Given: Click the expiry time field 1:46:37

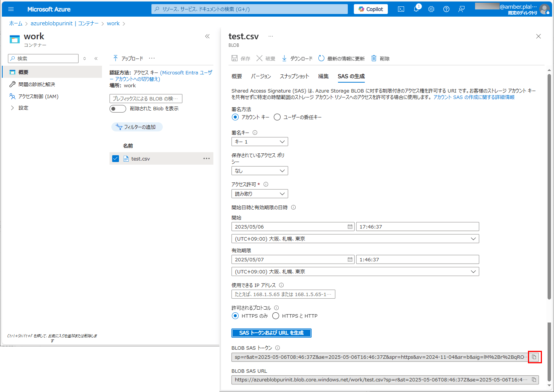Looking at the screenshot, I should (418, 259).
